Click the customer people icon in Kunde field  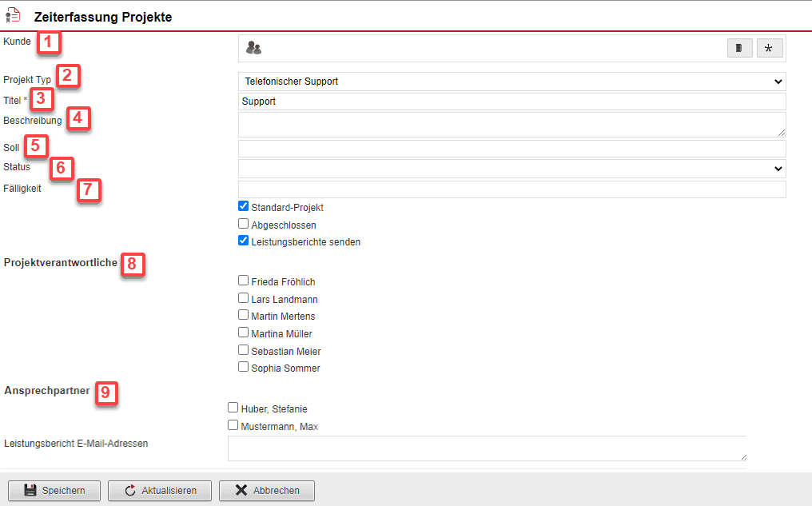(x=253, y=48)
